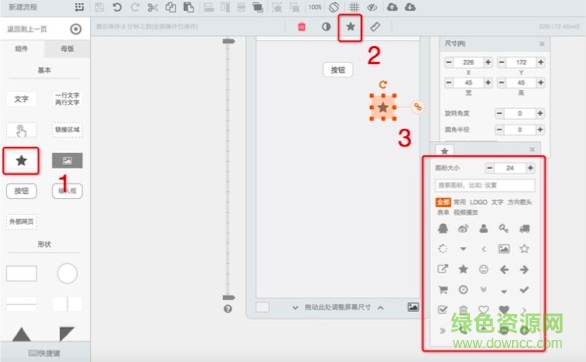
Task: Click the orange link handle beside the star
Action: [417, 107]
